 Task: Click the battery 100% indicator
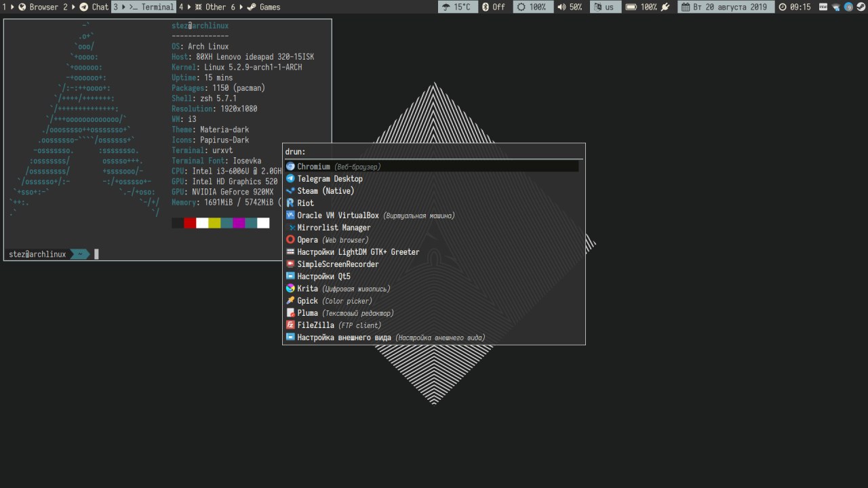648,7
